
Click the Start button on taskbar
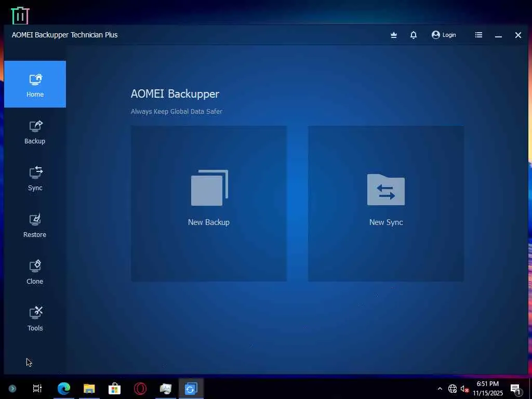[12, 389]
